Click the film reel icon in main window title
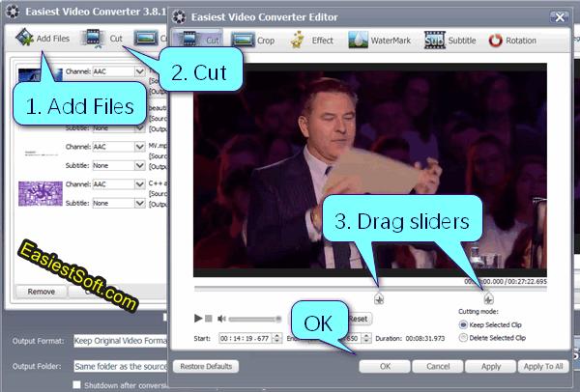 pyautogui.click(x=13, y=12)
